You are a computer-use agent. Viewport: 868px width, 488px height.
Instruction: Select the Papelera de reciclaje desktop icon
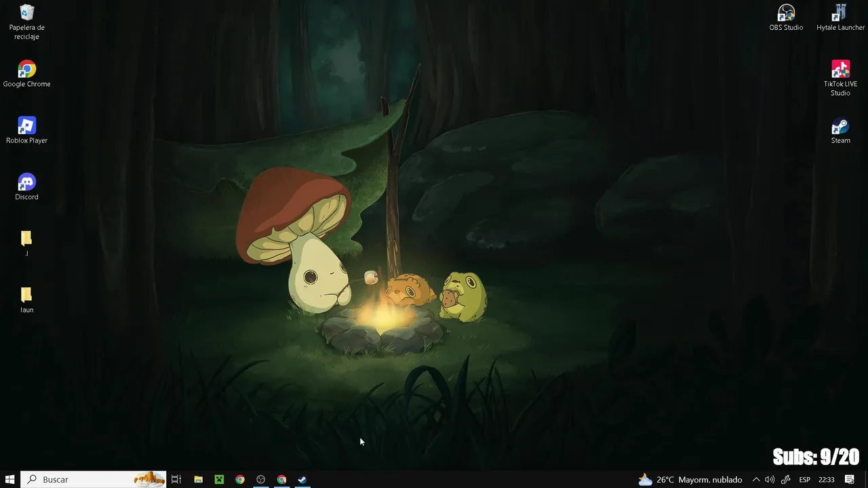(x=26, y=22)
